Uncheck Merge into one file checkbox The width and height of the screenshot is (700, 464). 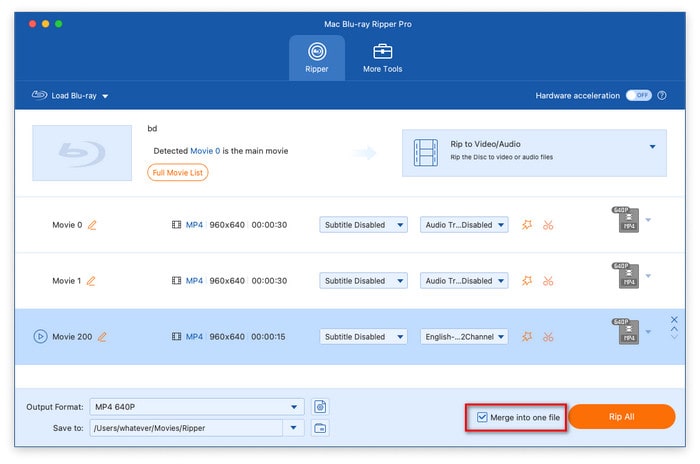483,417
